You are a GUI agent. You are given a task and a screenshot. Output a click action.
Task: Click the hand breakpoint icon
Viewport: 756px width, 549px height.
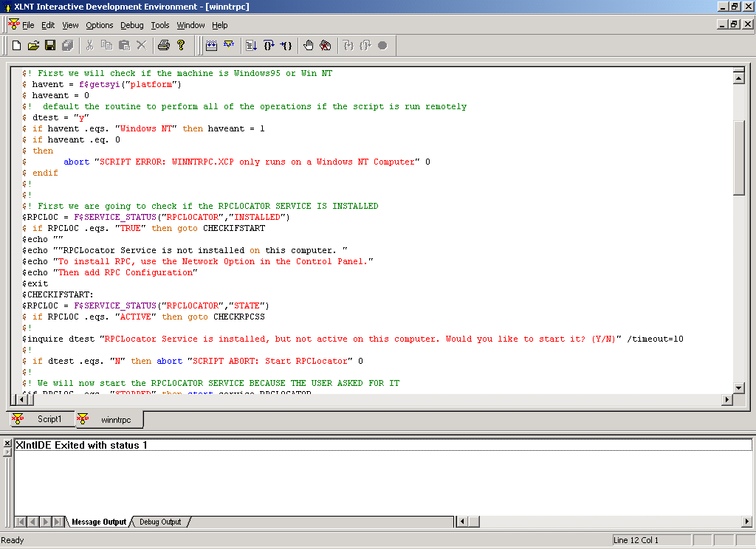pyautogui.click(x=309, y=45)
